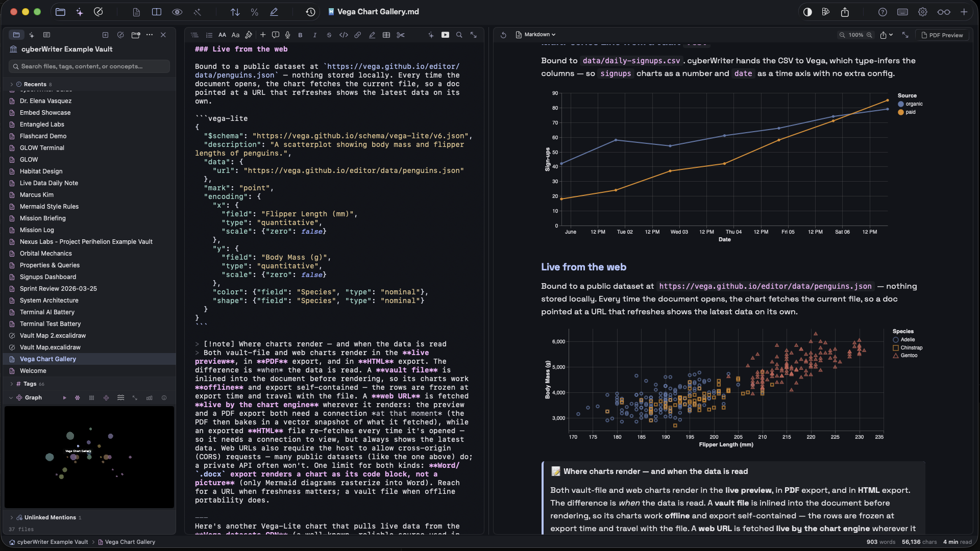Toggle the preview eye icon
Screen dimensions: 980x551
click(x=177, y=12)
